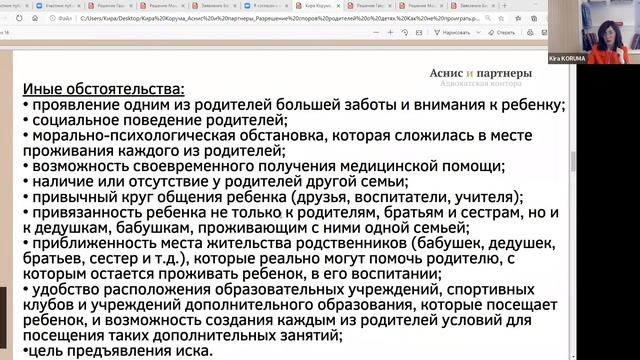Screen dimensions: 640x360
Task: Open the magnifier zoom icon in the address bar
Action: point(488,18)
